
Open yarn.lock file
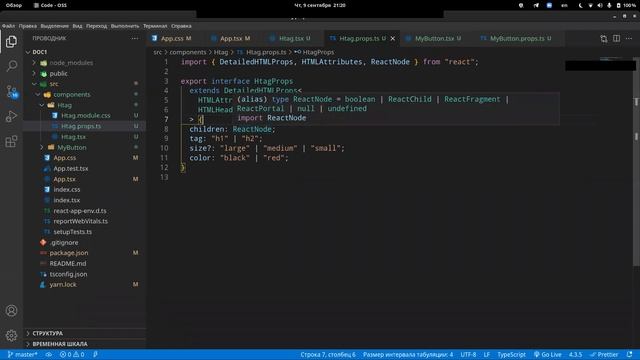[x=63, y=284]
